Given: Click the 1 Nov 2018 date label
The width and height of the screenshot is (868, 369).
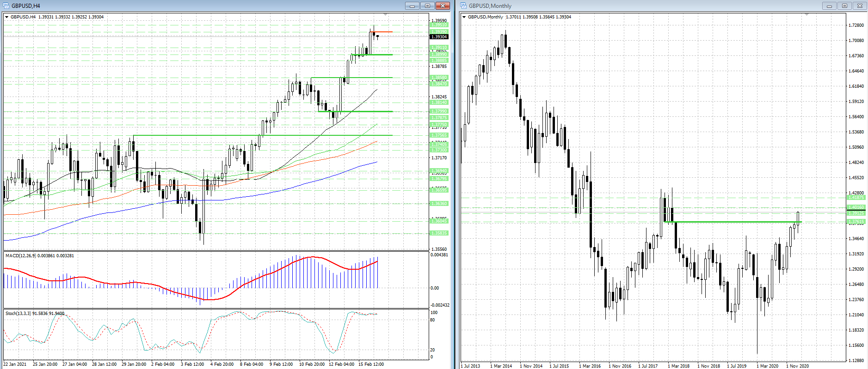Looking at the screenshot, I should tap(708, 366).
